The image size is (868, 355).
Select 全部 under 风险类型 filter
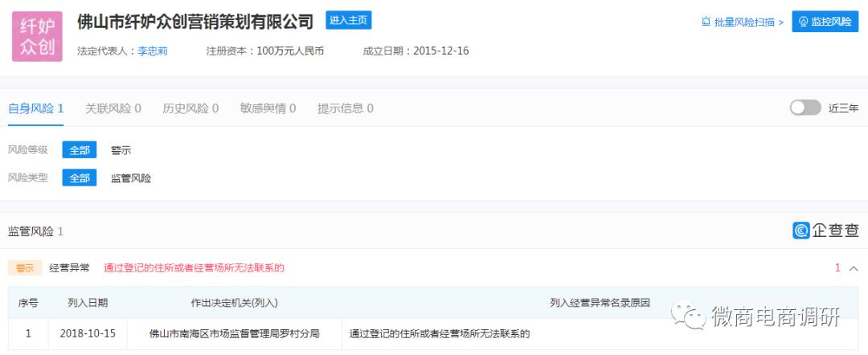[x=79, y=178]
